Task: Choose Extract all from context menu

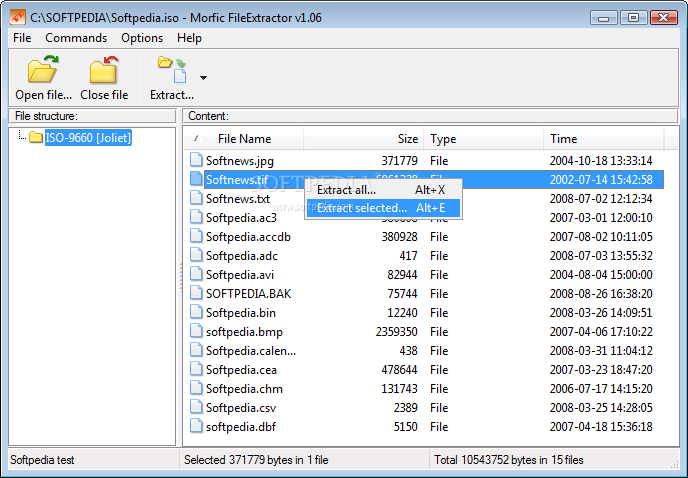Action: coord(383,190)
